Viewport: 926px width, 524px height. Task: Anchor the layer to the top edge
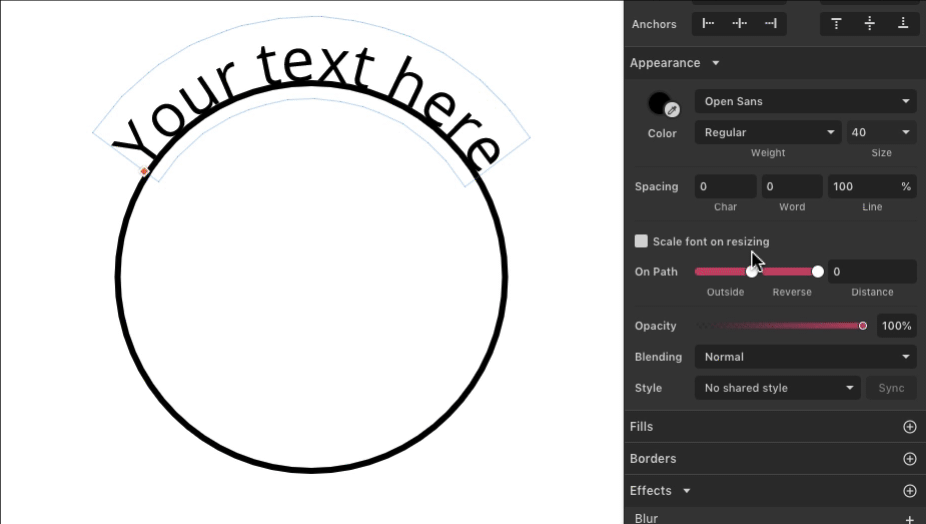pyautogui.click(x=838, y=24)
